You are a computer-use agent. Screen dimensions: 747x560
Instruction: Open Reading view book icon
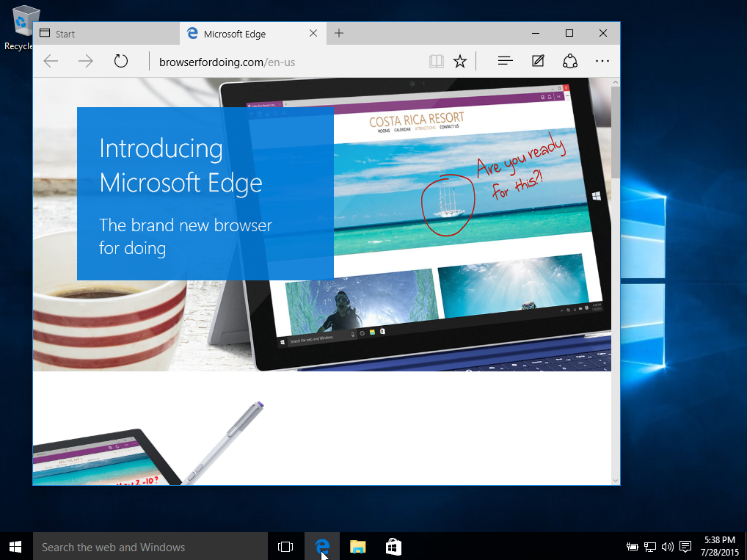[x=437, y=62]
